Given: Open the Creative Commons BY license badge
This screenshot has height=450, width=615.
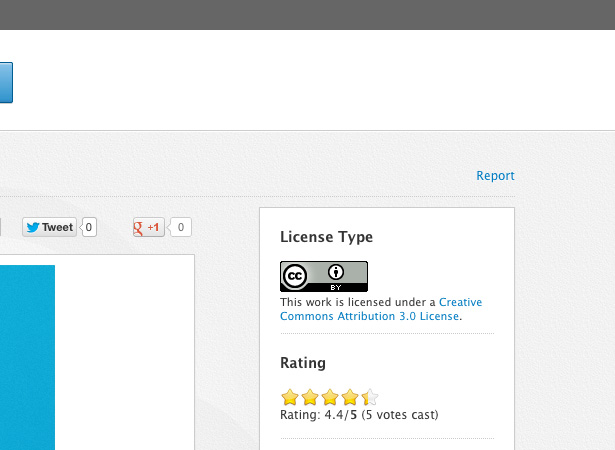Looking at the screenshot, I should pos(324,276).
